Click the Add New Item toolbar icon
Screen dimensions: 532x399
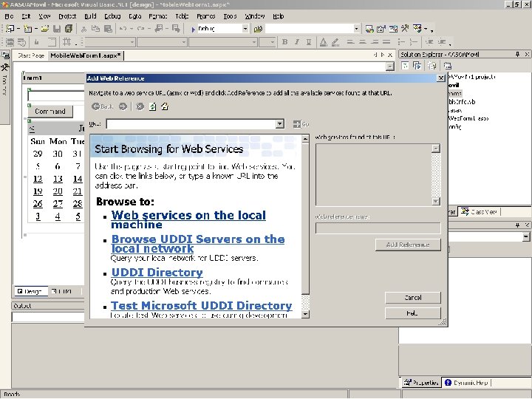27,29
